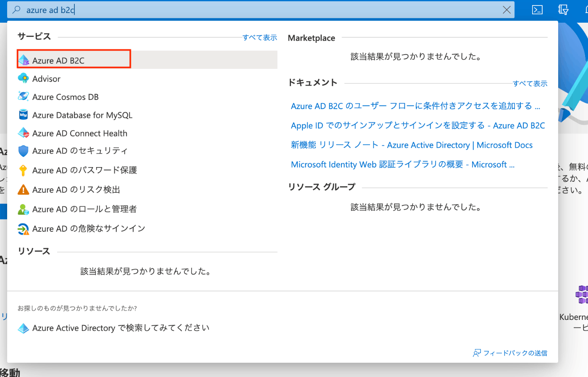Show all services via すべて表示

coord(260,37)
